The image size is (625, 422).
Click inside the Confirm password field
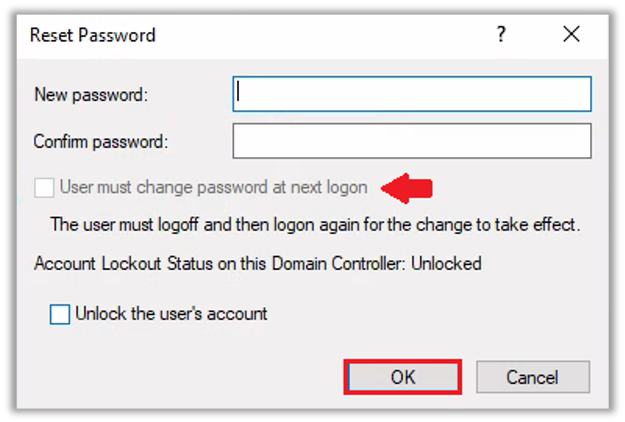tap(412, 141)
